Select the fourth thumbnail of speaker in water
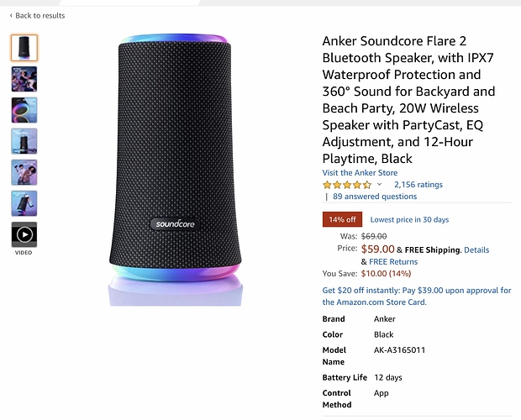 coord(24,141)
